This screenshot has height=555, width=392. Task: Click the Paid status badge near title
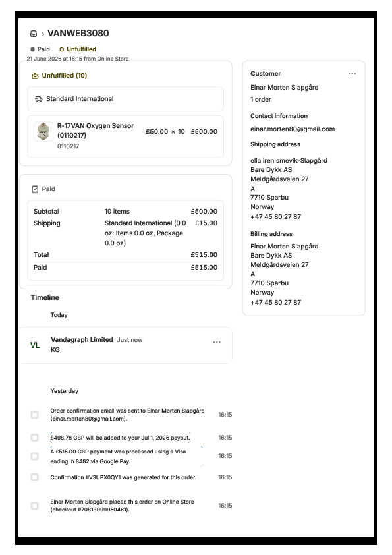pos(40,49)
